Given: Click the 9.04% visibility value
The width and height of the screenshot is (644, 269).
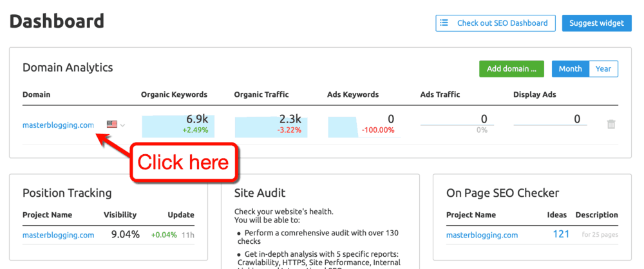Looking at the screenshot, I should [126, 235].
